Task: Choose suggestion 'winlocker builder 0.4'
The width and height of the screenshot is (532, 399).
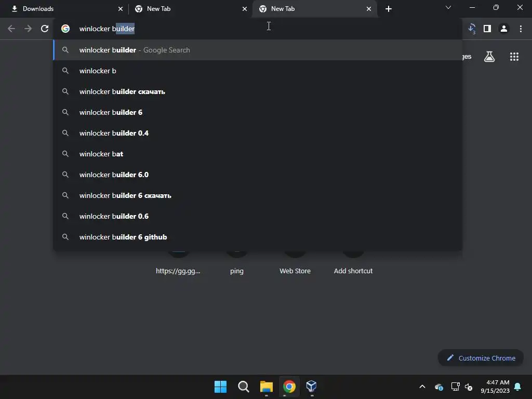Action: click(258, 133)
